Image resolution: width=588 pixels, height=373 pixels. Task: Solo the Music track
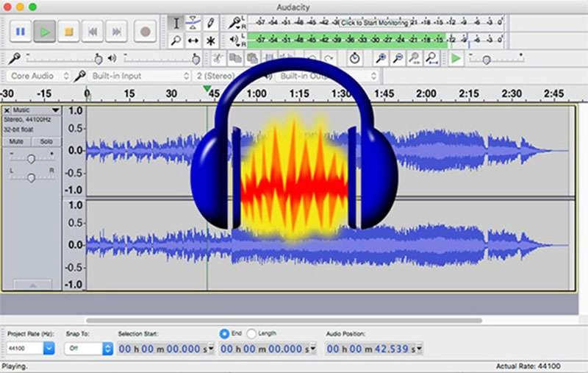[x=46, y=141]
